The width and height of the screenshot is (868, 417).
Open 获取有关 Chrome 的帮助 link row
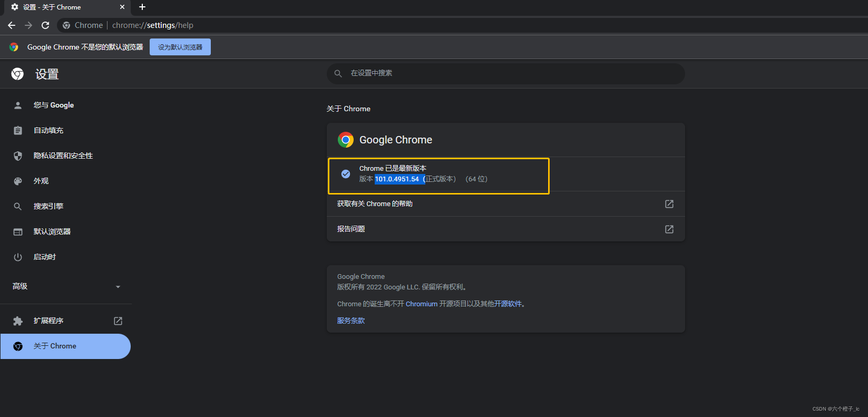click(506, 203)
